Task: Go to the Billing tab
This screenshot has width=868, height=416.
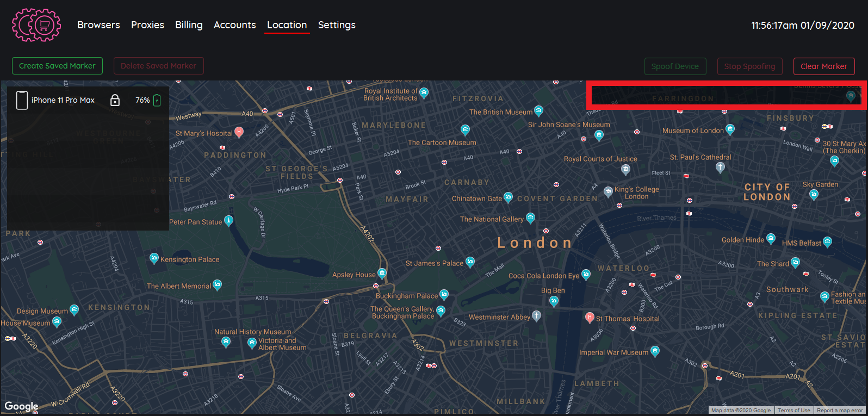Action: [189, 25]
